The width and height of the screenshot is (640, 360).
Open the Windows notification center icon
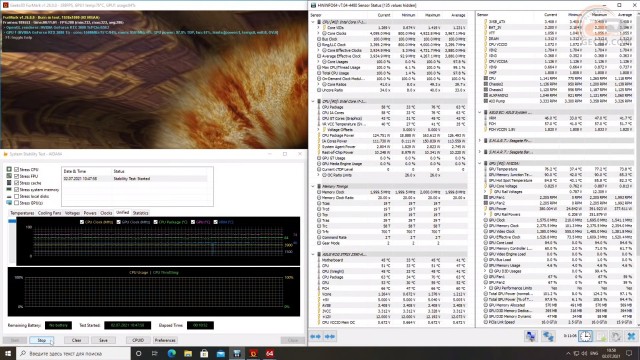coord(629,353)
